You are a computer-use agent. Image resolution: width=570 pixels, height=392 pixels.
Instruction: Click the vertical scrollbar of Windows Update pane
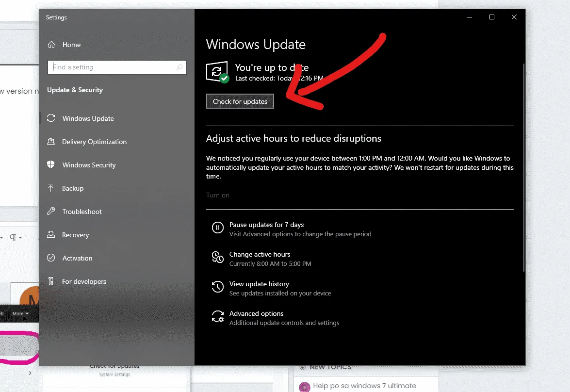(x=524, y=167)
